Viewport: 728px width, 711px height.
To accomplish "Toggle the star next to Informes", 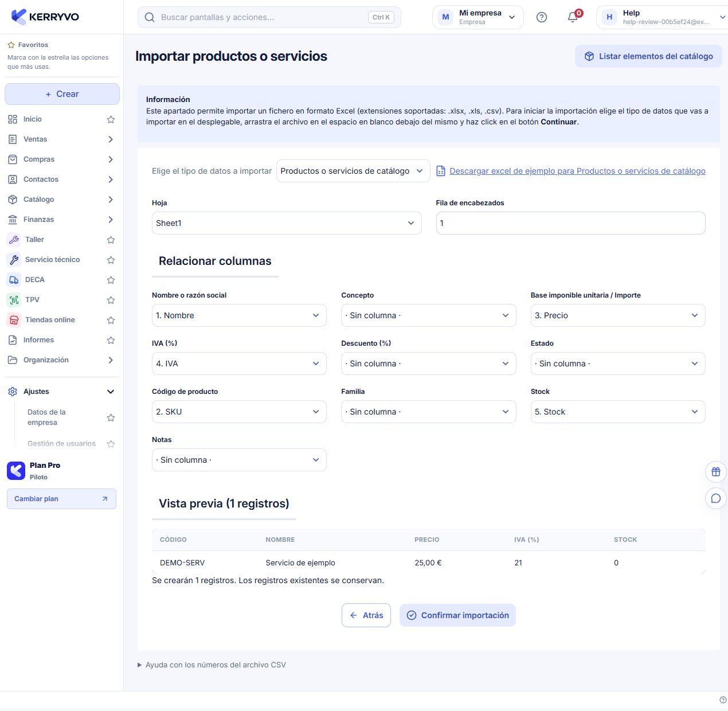I will (x=111, y=340).
